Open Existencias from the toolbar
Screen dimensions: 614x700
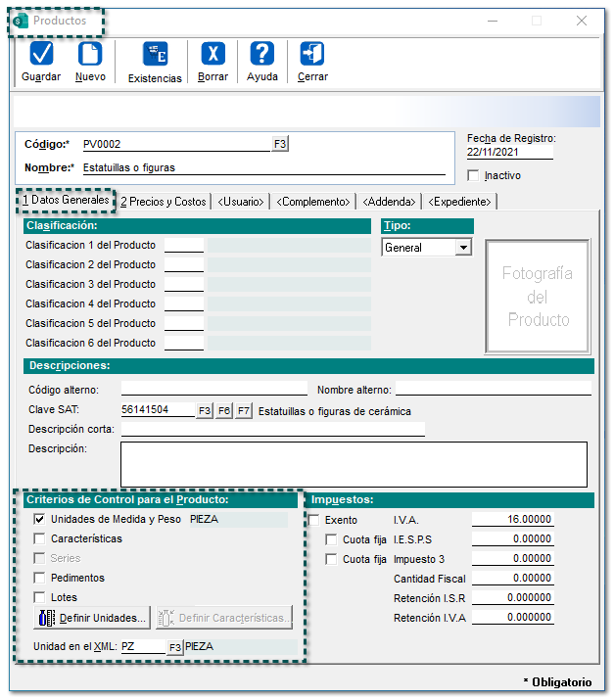(x=155, y=54)
